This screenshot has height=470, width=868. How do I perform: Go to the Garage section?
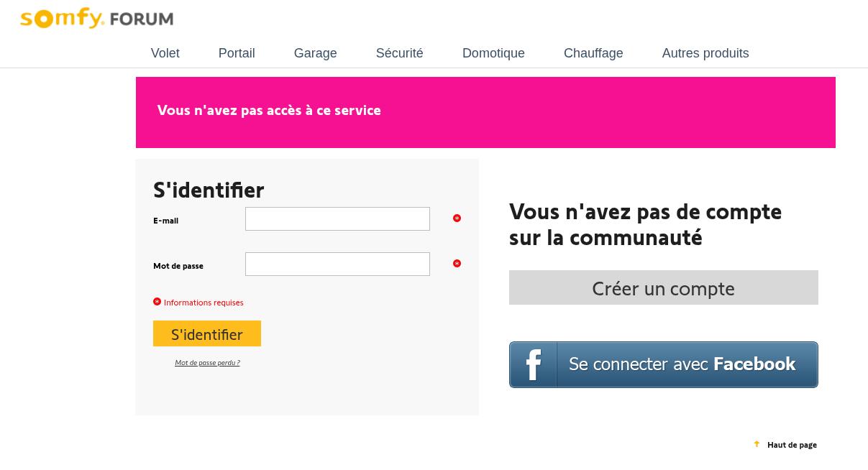(x=315, y=53)
